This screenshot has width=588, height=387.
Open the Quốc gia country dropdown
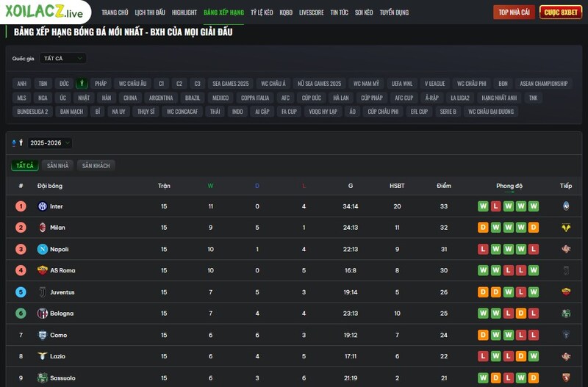click(x=62, y=58)
